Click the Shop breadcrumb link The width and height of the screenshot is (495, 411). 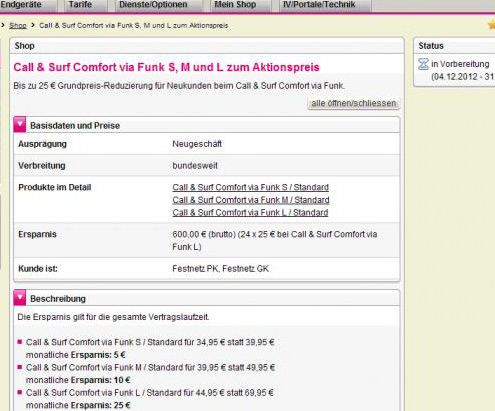18,26
